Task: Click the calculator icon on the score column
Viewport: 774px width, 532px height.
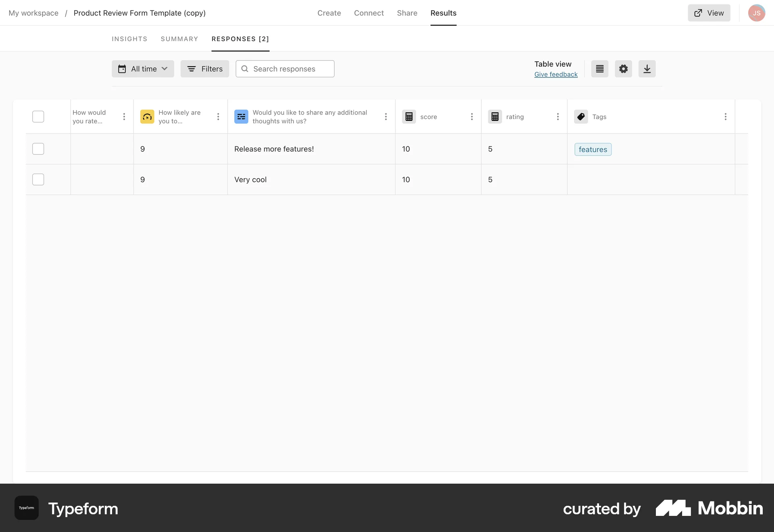Action: pos(409,116)
